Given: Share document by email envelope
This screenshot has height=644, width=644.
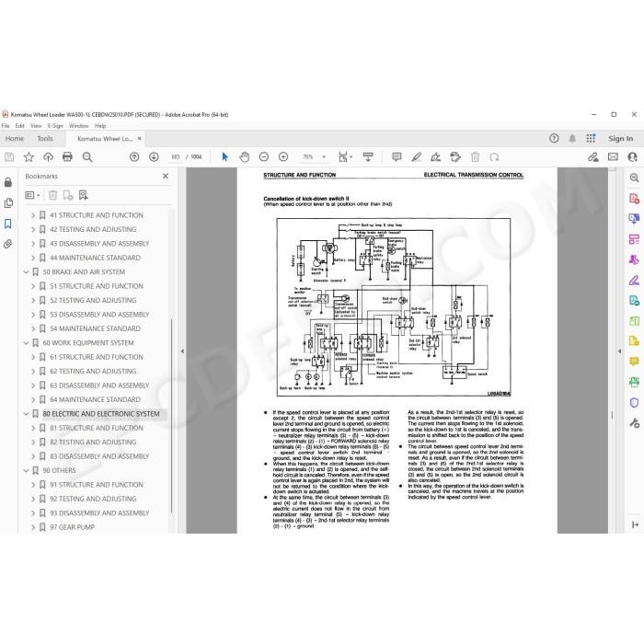Looking at the screenshot, I should (613, 157).
